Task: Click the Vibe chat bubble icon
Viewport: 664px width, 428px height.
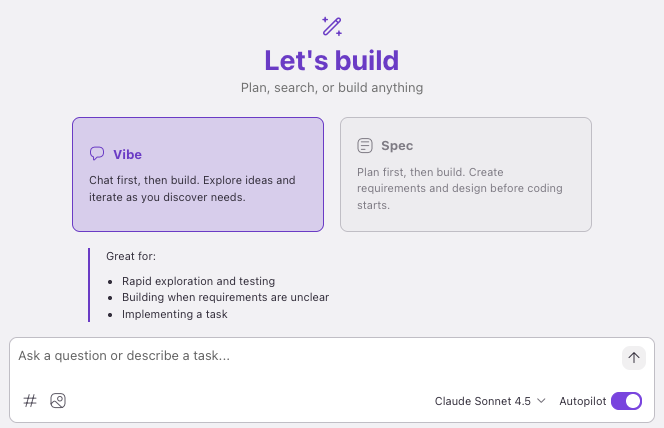Action: point(97,154)
